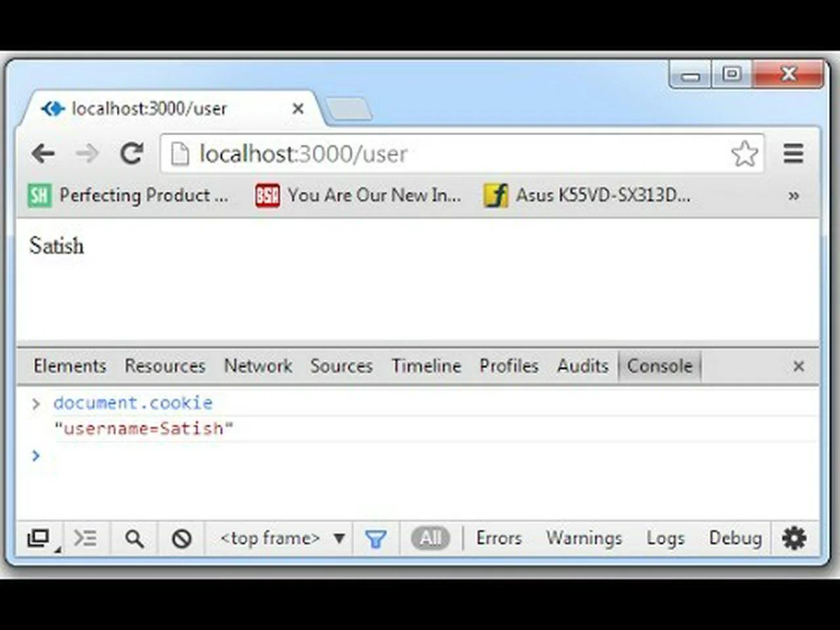Switch to the Elements panel

click(70, 366)
